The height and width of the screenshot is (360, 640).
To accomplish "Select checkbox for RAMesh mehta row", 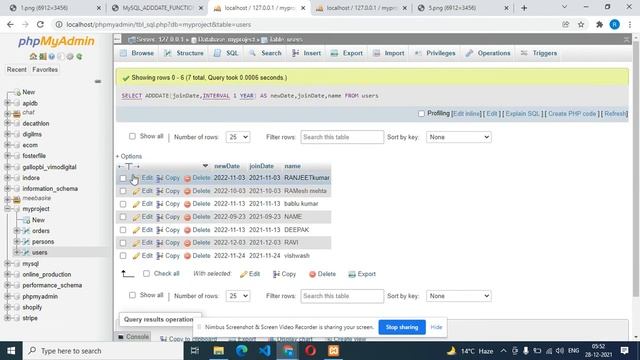I will click(123, 191).
